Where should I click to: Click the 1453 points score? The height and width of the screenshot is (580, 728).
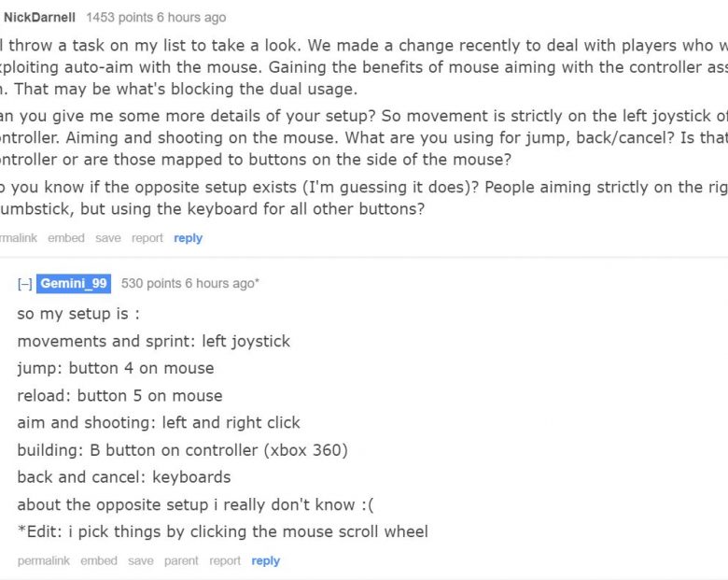click(119, 18)
